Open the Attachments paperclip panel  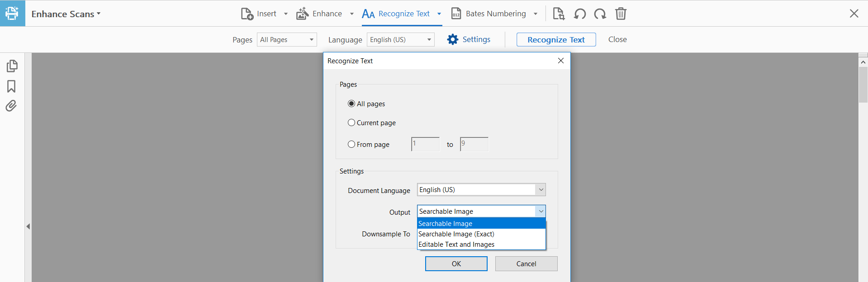(11, 106)
